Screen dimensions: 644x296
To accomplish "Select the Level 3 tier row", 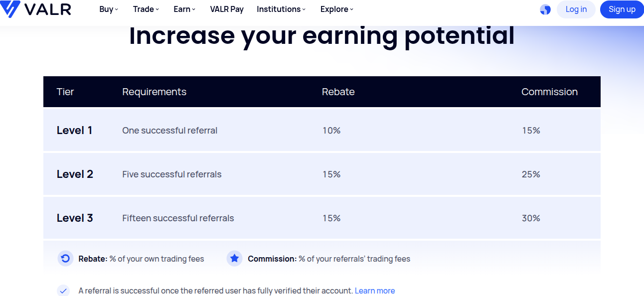I will (322, 218).
